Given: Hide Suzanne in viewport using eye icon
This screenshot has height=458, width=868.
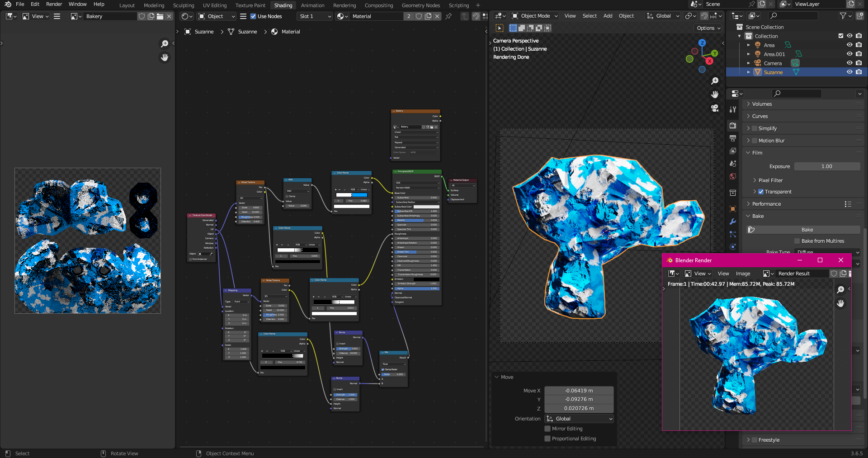Looking at the screenshot, I should 849,72.
